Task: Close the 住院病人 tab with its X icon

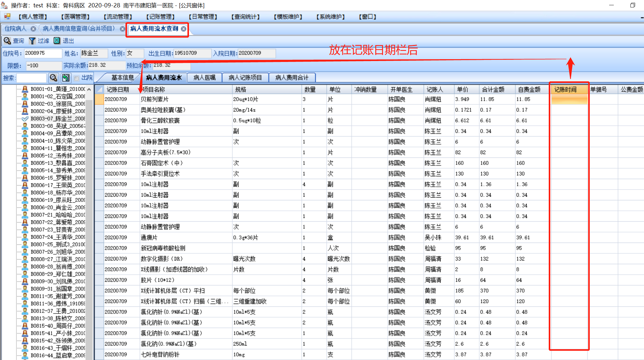Action: [x=33, y=29]
